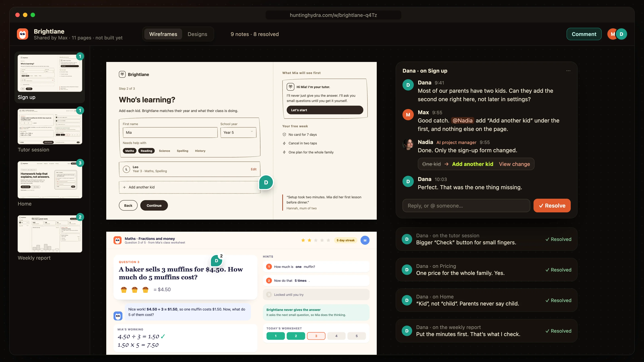Screen dimensions: 644x362
Task: Click the blue M avatar in the tutor session
Action: click(x=365, y=240)
